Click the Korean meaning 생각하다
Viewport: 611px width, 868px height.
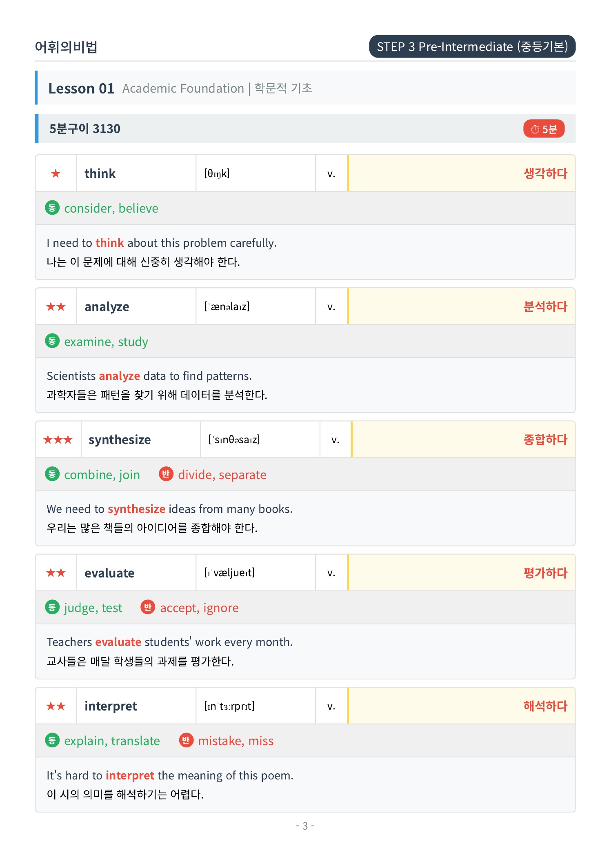coord(545,173)
